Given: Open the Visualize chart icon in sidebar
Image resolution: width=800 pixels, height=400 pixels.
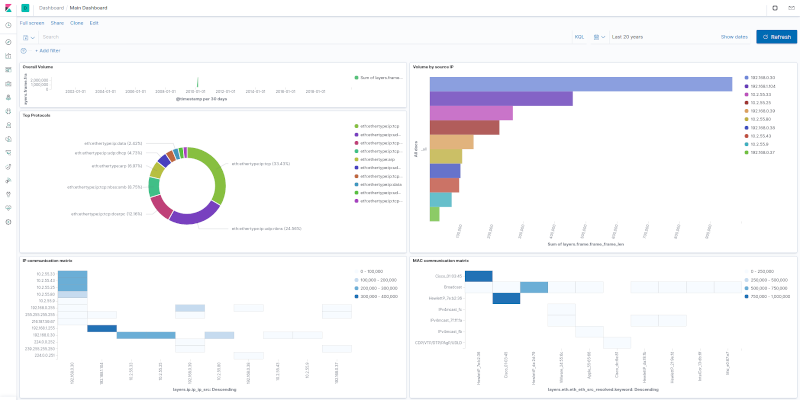Looking at the screenshot, I should (x=8, y=56).
